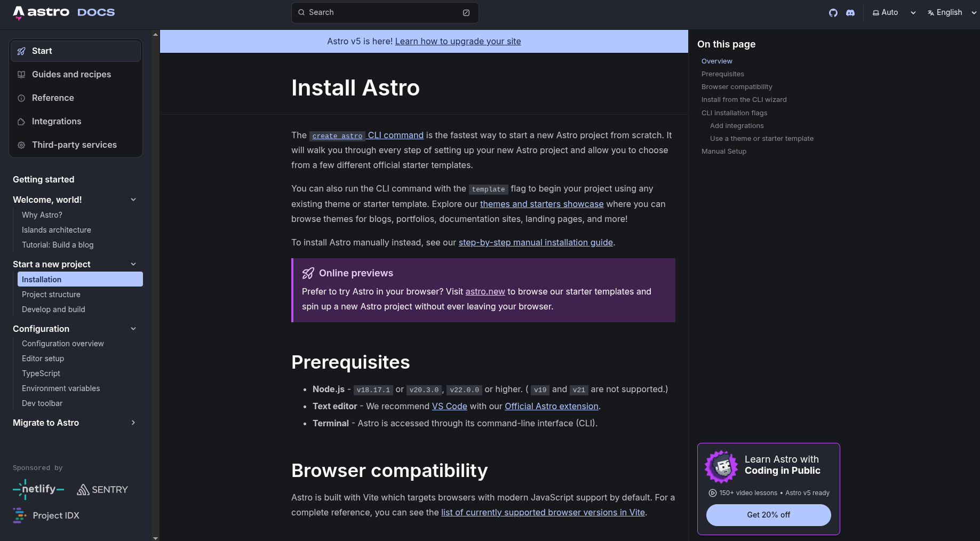Screen dimensions: 980x541
Task: Collapse the Welcome, world! section
Action: 133,200
